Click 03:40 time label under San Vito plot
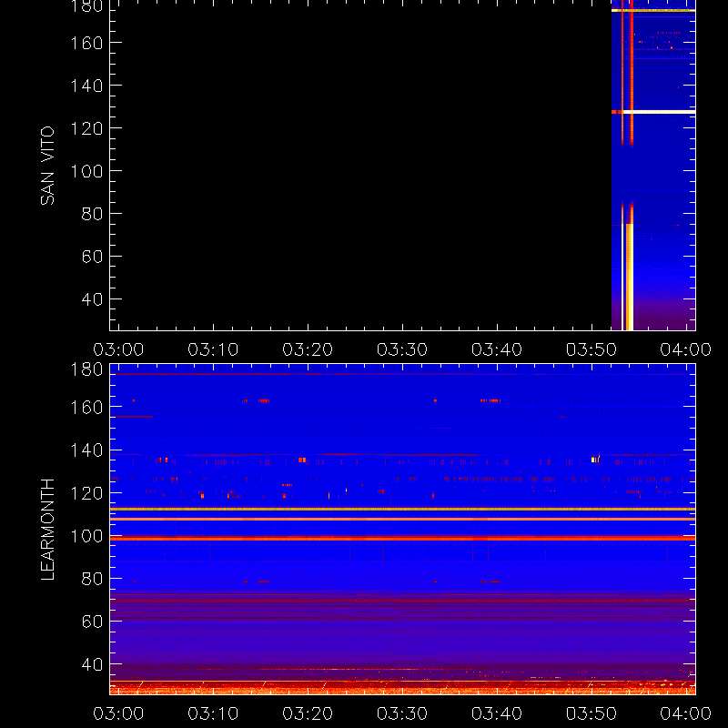This screenshot has height=728, width=728. coord(497,349)
